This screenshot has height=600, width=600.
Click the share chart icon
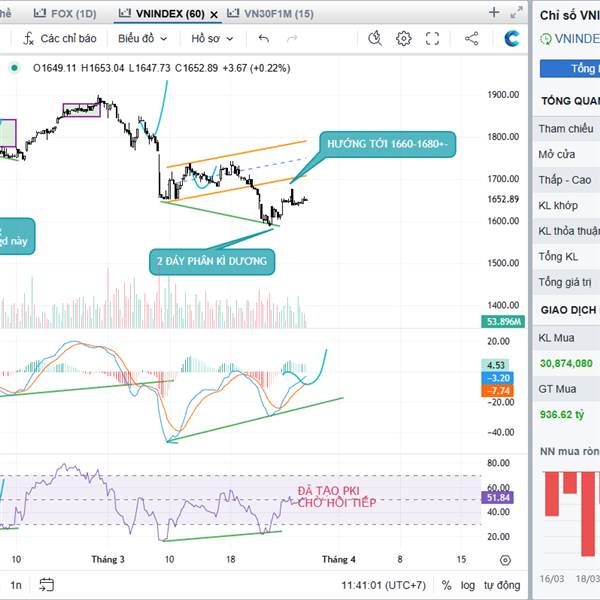click(x=472, y=38)
